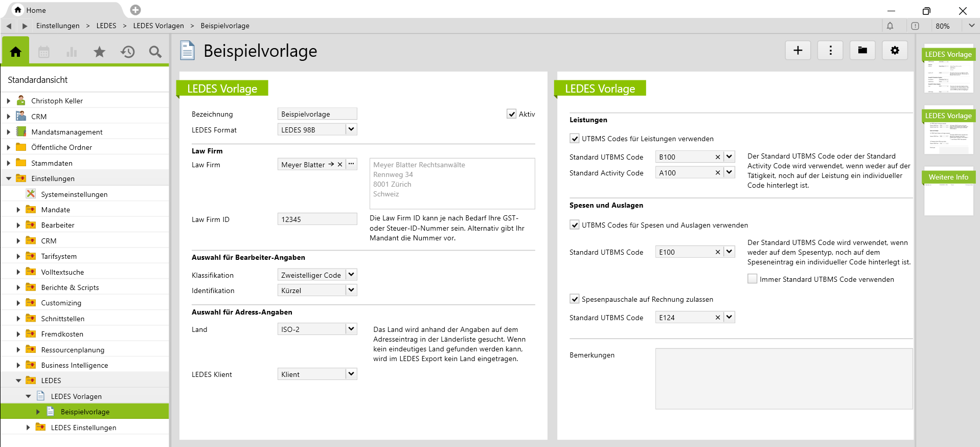
Task: Click the settings gear icon in header
Action: click(x=895, y=50)
